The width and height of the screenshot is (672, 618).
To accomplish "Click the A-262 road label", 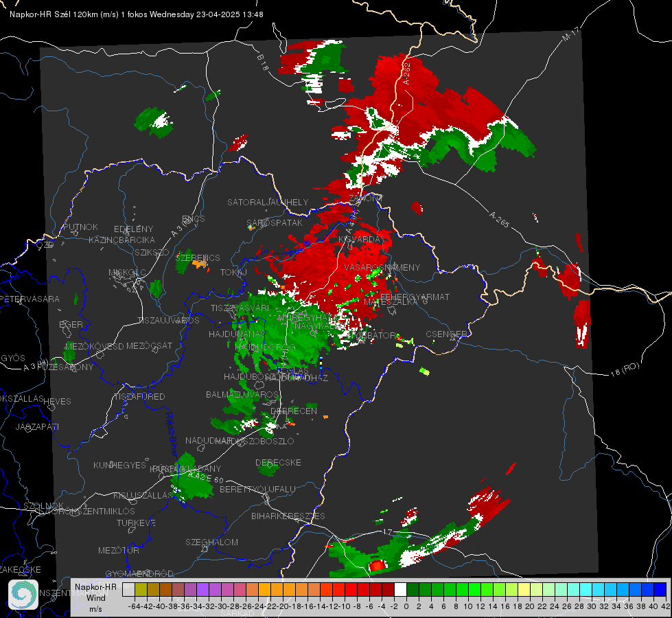I will click(406, 73).
